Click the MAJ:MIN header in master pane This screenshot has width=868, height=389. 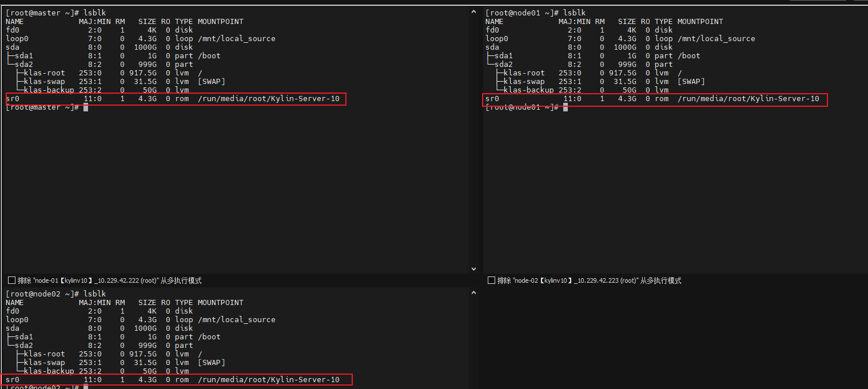tap(95, 21)
